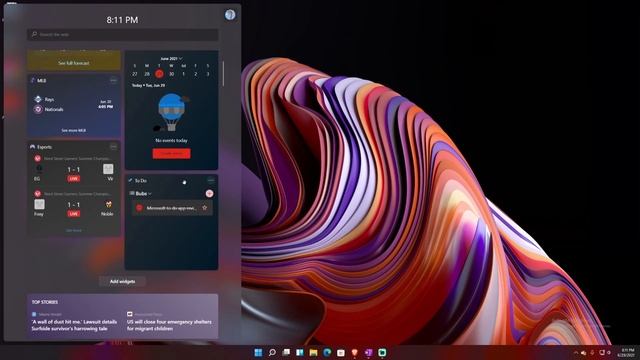Open the EG vs Vit live match
This screenshot has height=360, width=640.
point(74,169)
